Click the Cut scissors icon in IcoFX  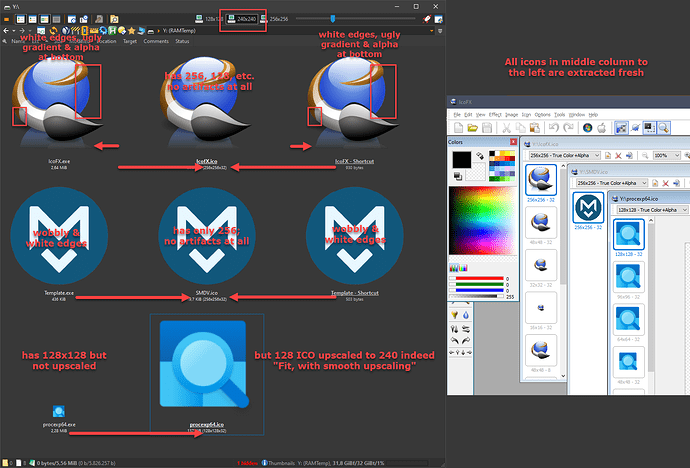[x=506, y=128]
